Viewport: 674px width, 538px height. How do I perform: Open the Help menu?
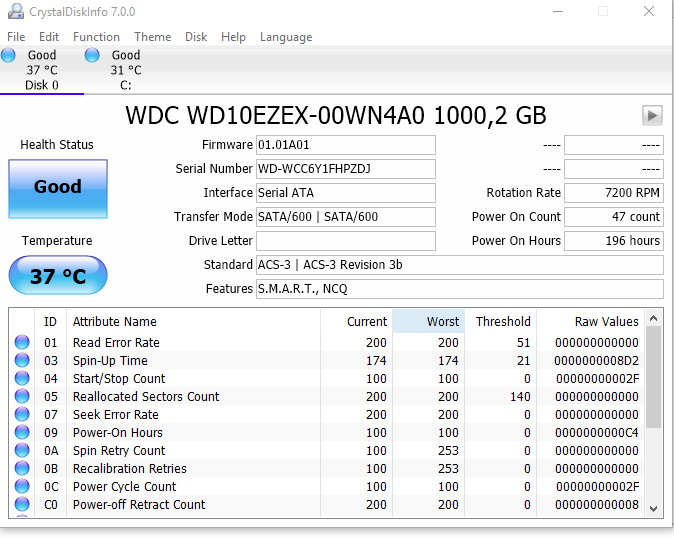[x=233, y=37]
